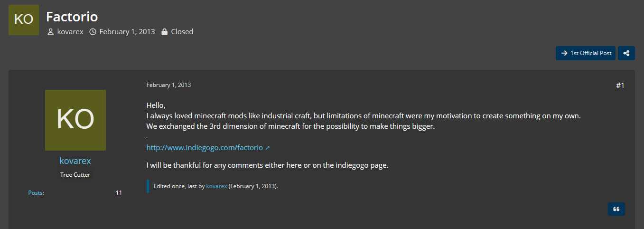Click the kovarex author name under thread title
644x229 pixels.
[70, 32]
